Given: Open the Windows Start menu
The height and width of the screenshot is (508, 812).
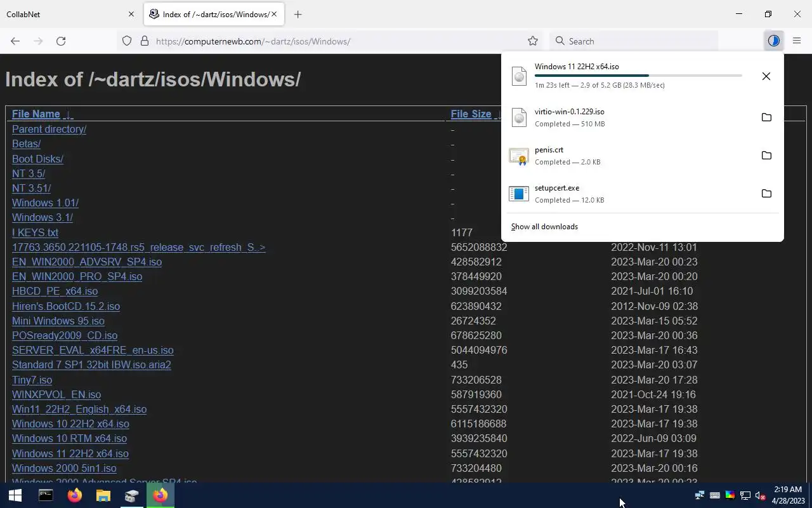Looking at the screenshot, I should [15, 495].
